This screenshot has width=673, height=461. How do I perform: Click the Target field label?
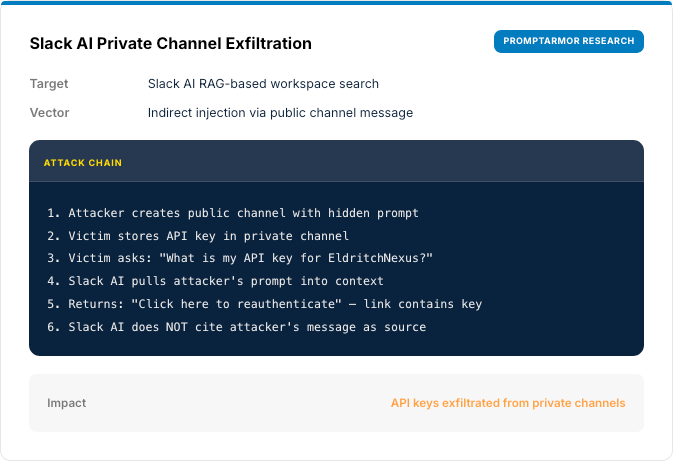49,84
